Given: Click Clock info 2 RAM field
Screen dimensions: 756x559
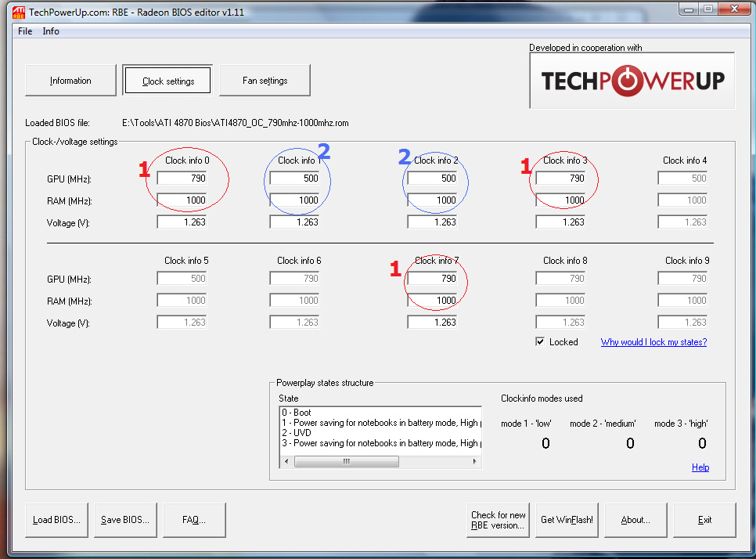Looking at the screenshot, I should 433,200.
